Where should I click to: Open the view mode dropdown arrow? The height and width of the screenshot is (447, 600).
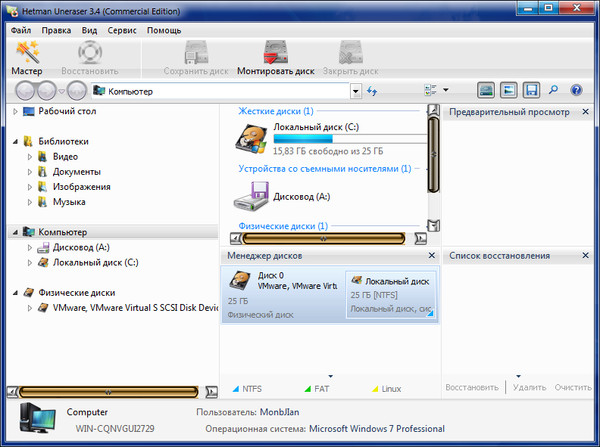tap(446, 91)
